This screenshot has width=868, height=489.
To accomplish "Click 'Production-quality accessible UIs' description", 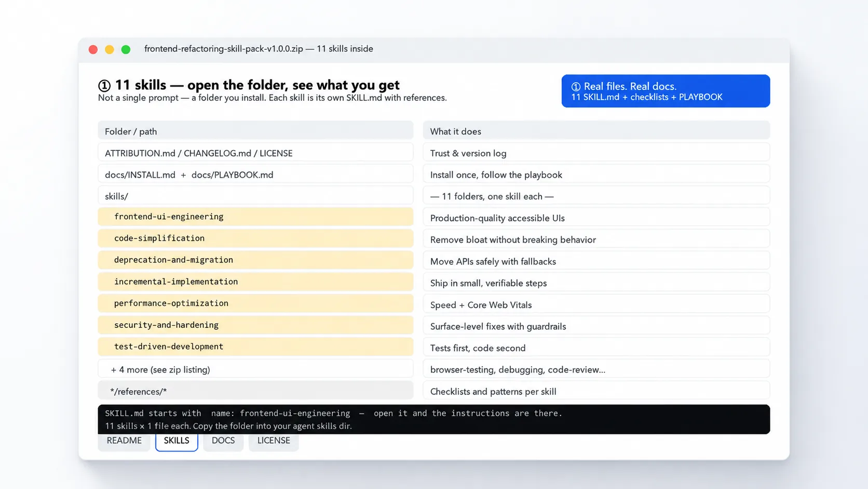I will tap(596, 218).
